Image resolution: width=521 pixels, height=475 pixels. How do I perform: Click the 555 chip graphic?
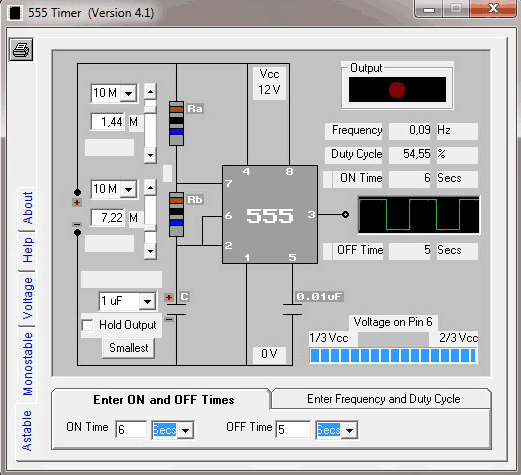tap(270, 215)
